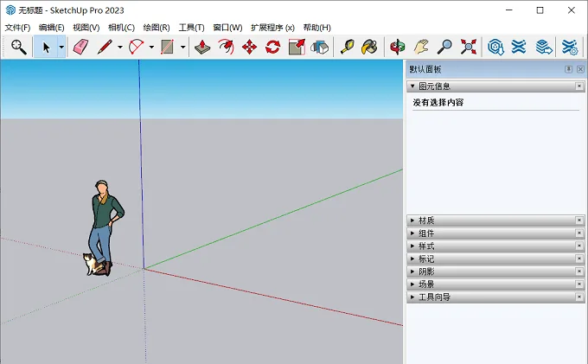Select the Offset tool

(x=227, y=48)
